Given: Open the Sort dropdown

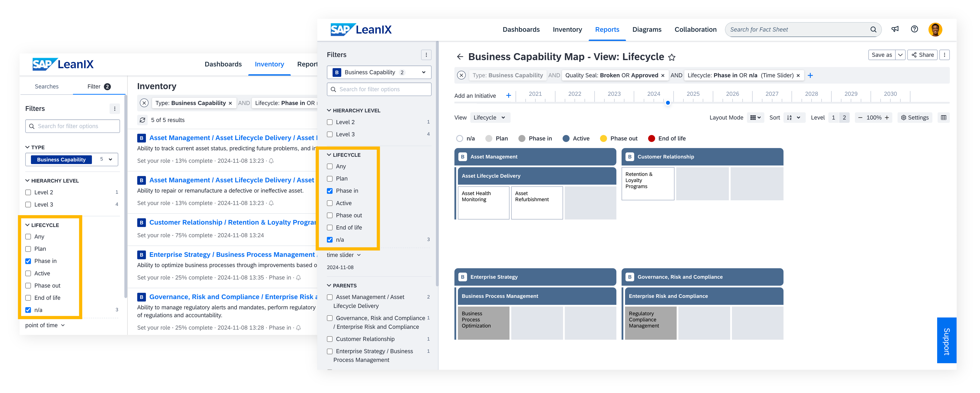Looking at the screenshot, I should [x=794, y=118].
